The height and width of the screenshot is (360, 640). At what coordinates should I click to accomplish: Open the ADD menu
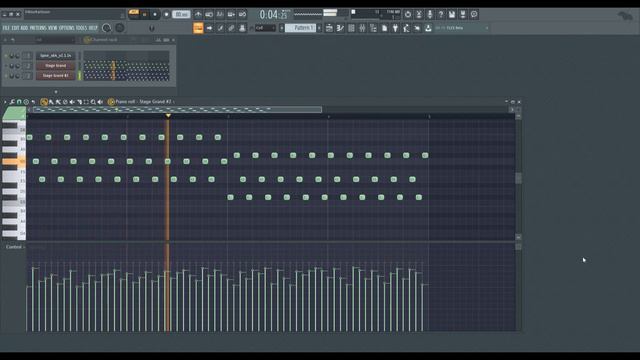24,28
